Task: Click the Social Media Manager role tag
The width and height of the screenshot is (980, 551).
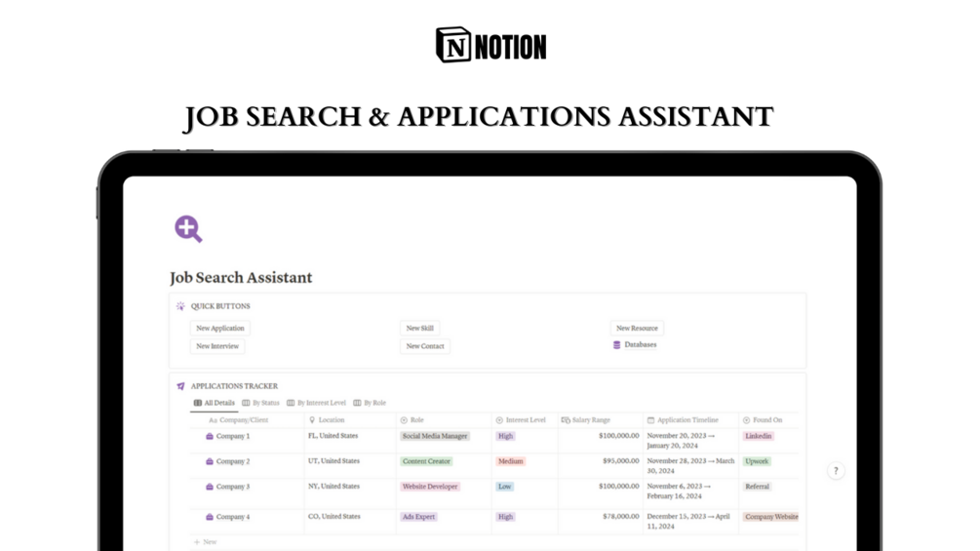Action: coord(435,436)
